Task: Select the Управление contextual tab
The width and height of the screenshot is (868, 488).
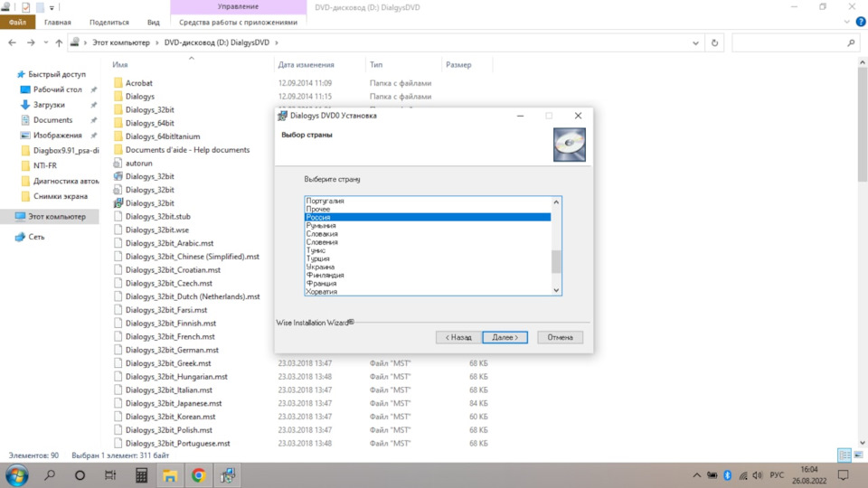Action: tap(238, 6)
